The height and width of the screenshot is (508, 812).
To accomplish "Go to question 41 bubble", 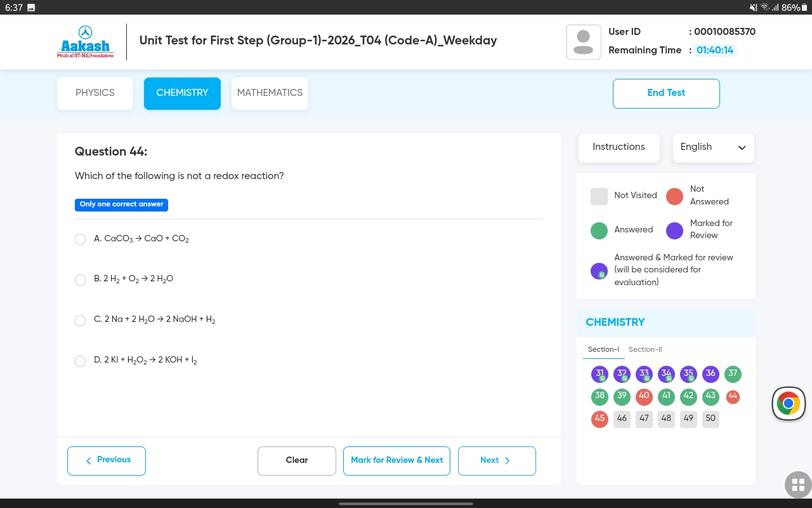I will pyautogui.click(x=666, y=396).
